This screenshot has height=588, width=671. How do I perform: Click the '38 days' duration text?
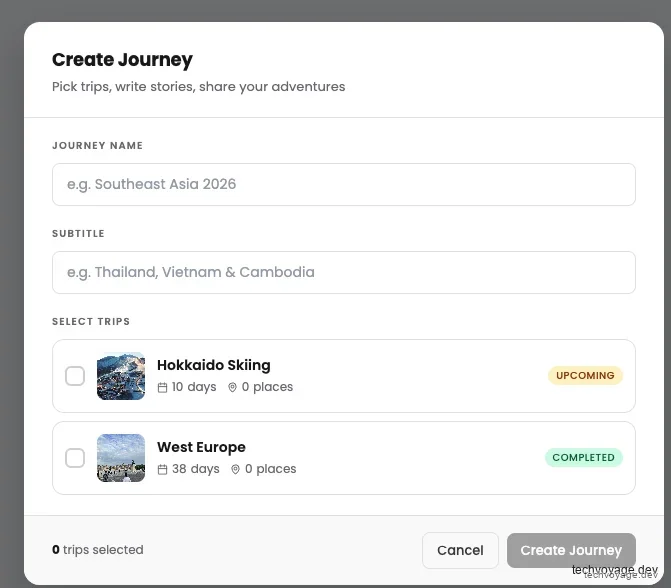[x=196, y=469]
